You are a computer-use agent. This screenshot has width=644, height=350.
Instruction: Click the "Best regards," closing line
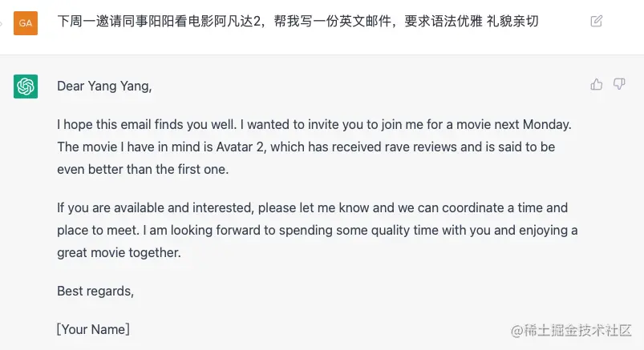pos(95,292)
